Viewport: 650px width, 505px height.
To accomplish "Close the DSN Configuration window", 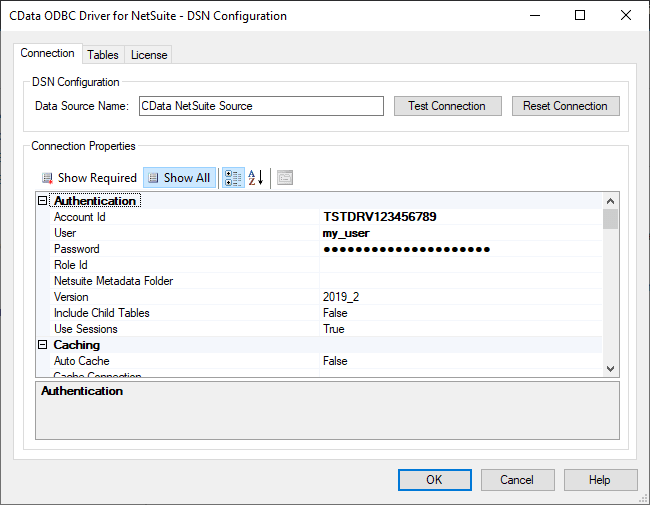I will point(626,15).
